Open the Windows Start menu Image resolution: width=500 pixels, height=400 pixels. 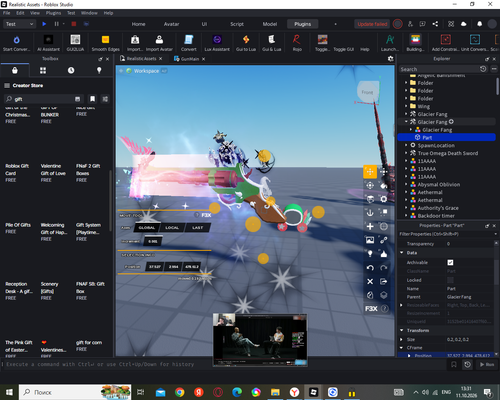(9, 392)
